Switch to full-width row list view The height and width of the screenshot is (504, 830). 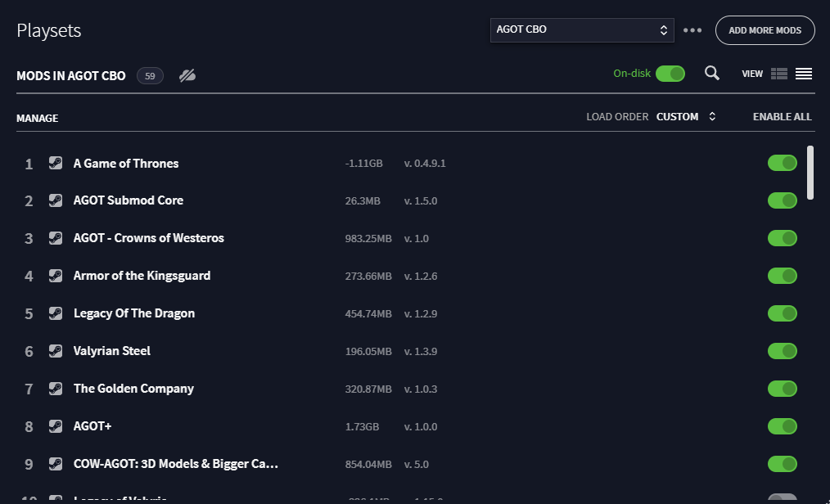804,74
